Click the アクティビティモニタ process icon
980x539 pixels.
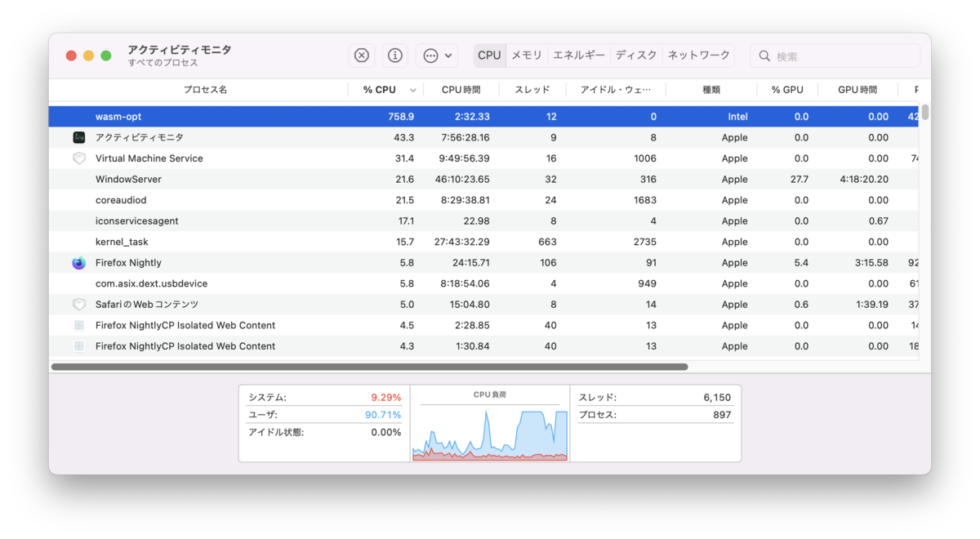79,137
